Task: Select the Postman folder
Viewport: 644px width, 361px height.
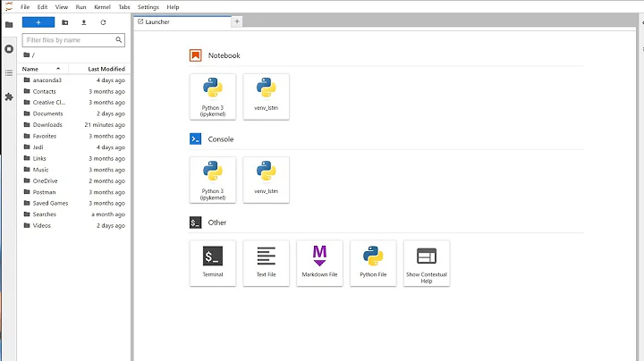Action: (74, 192)
